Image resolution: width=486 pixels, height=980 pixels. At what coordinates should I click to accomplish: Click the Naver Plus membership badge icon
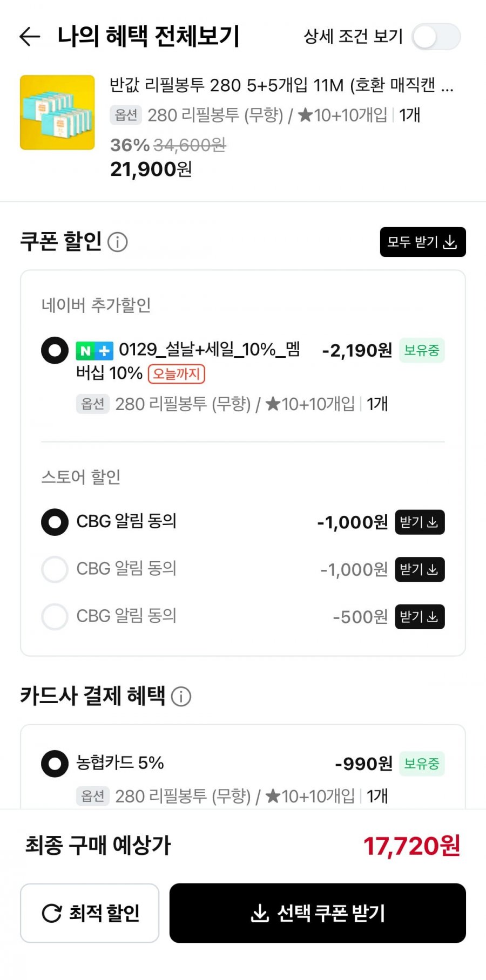pyautogui.click(x=94, y=351)
